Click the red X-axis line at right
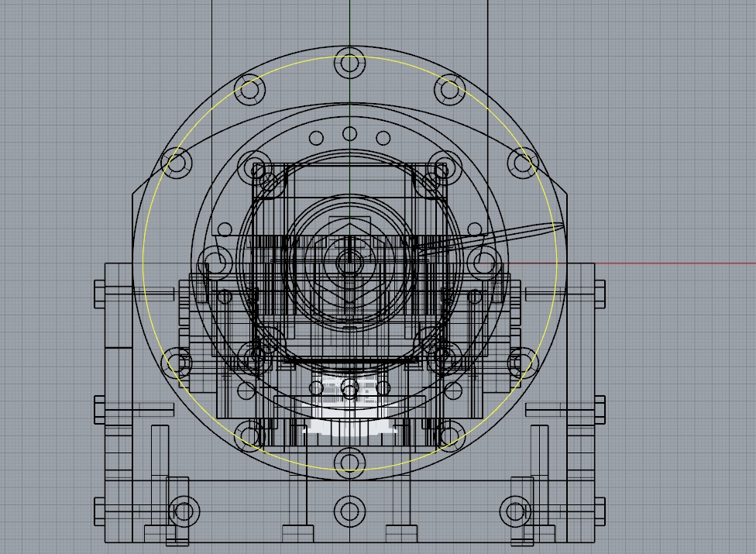This screenshot has width=756, height=554. point(675,263)
